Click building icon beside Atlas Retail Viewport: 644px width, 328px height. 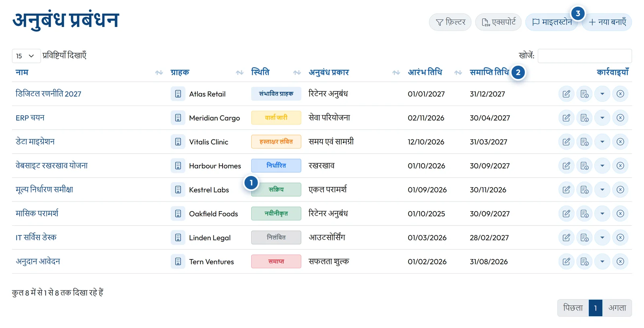(x=178, y=94)
